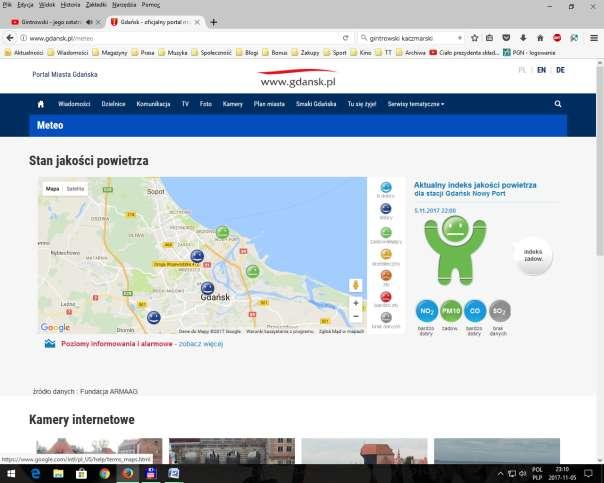The height and width of the screenshot is (483, 604).
Task: Launch Edge from the taskbar
Action: tap(35, 474)
